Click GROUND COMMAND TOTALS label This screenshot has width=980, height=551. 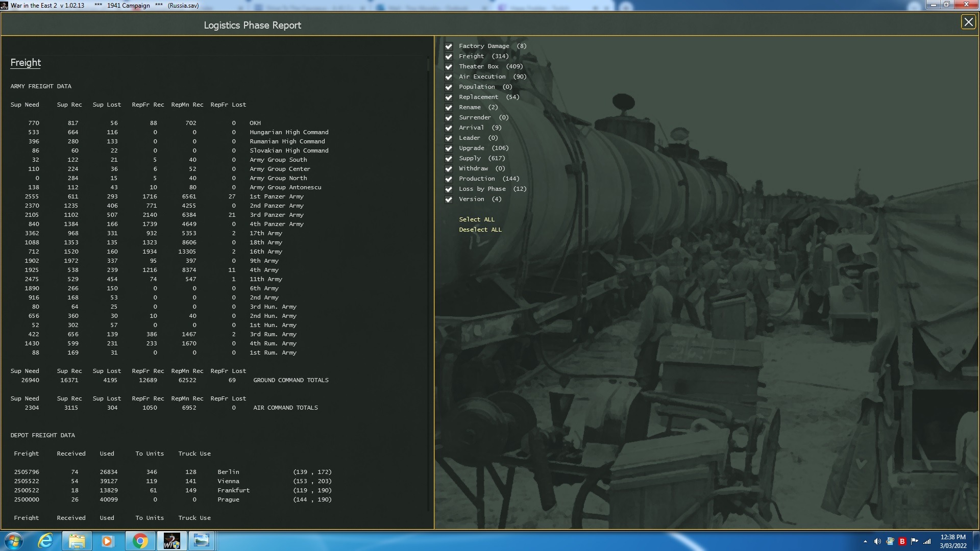pos(291,380)
